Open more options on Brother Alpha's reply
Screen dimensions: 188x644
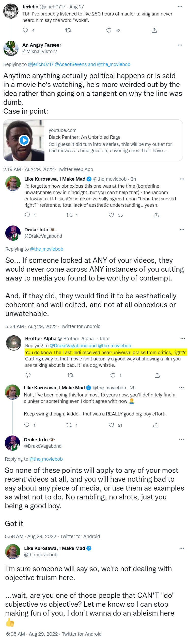[183, 339]
